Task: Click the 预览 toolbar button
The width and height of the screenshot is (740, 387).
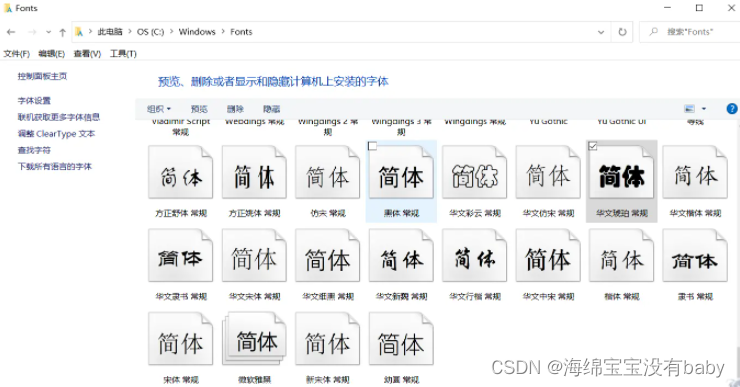Action: click(199, 109)
